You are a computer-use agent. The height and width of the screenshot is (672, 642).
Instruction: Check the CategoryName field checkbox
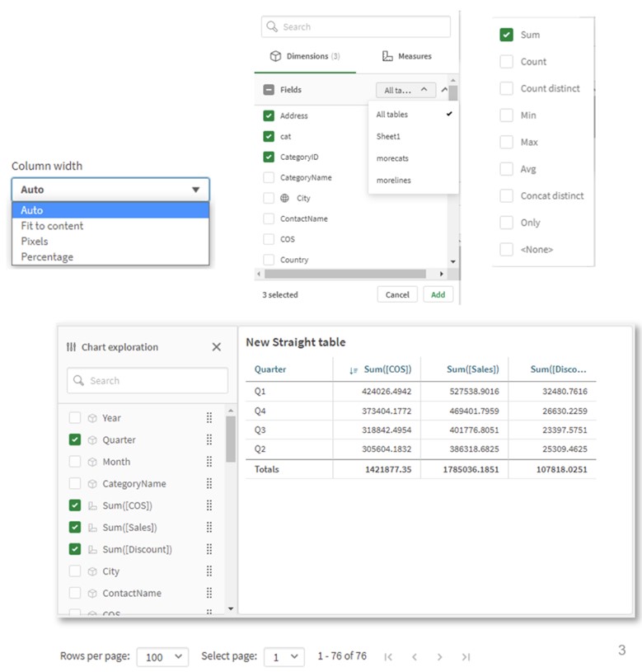click(x=269, y=177)
